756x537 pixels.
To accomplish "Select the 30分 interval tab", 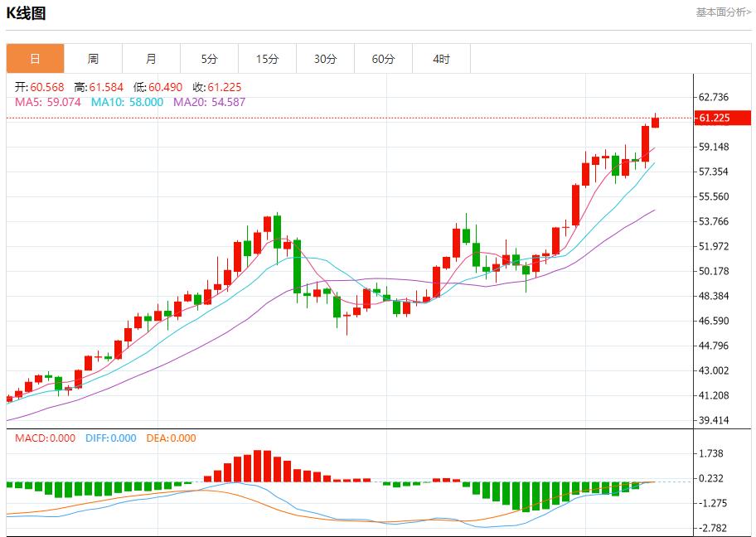I will (x=325, y=59).
